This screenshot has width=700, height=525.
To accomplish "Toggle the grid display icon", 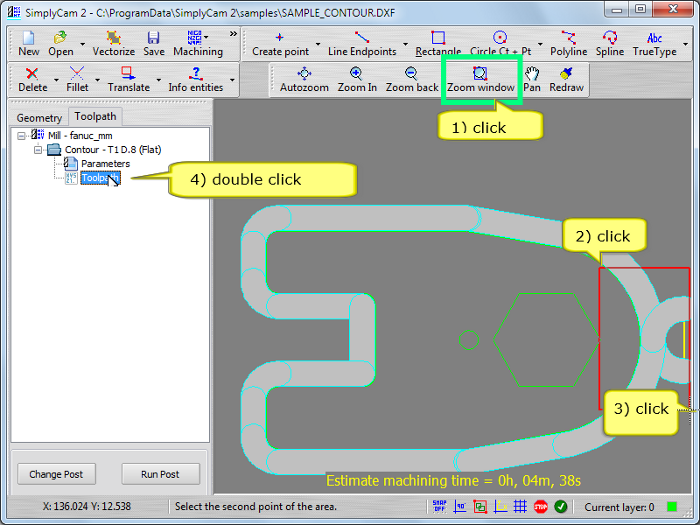I will pyautogui.click(x=520, y=507).
